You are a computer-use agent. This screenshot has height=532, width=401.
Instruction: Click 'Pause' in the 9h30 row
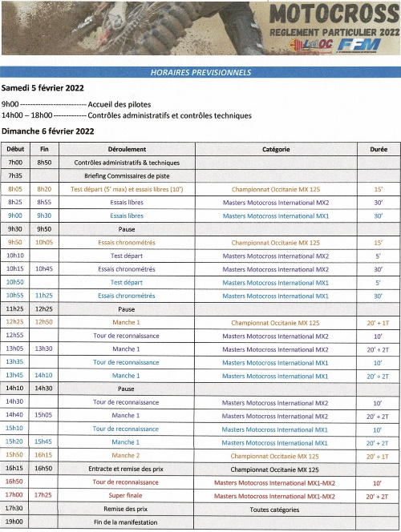click(x=127, y=229)
